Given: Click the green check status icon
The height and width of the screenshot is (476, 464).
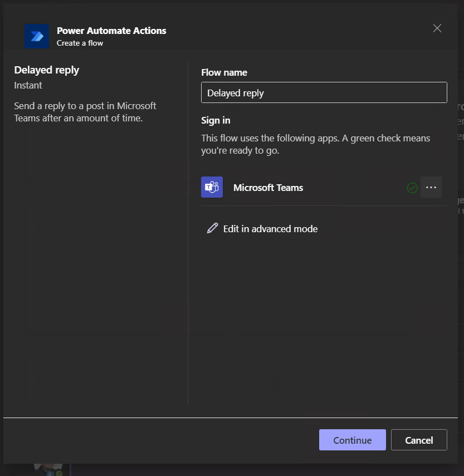Looking at the screenshot, I should pyautogui.click(x=412, y=188).
